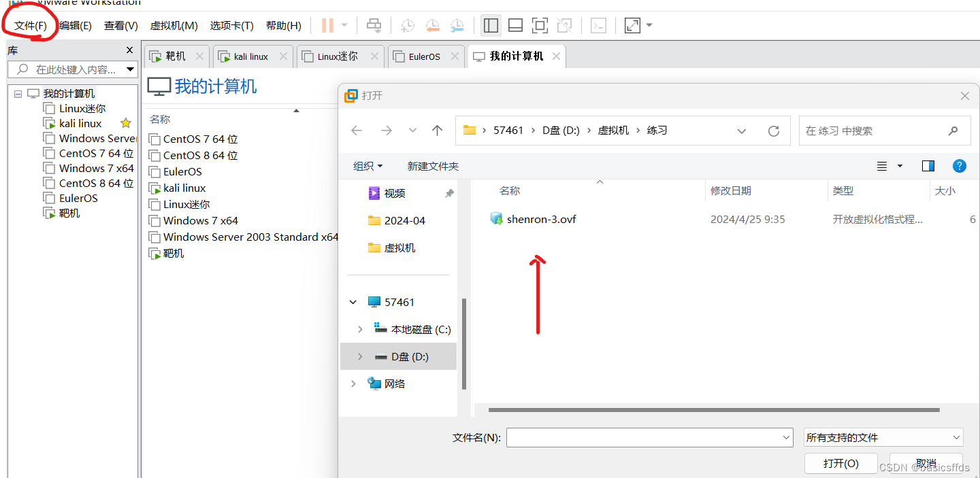Image resolution: width=980 pixels, height=478 pixels.
Task: Close the 靶机 tab
Action: pos(199,56)
